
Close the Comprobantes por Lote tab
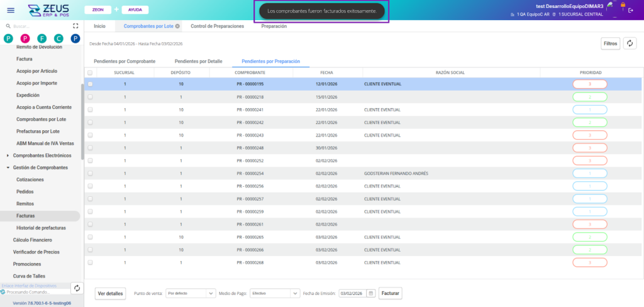(177, 26)
